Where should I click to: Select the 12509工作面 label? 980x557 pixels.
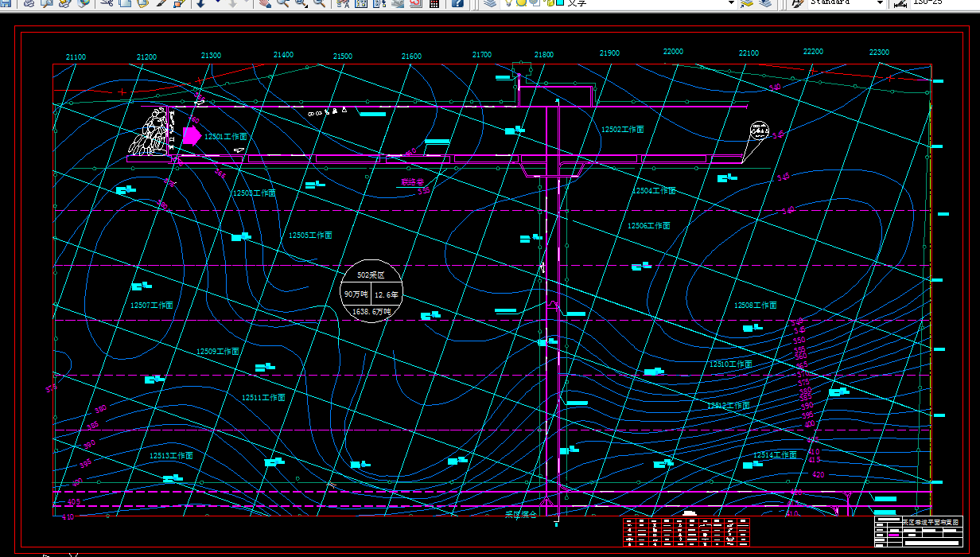coord(218,351)
